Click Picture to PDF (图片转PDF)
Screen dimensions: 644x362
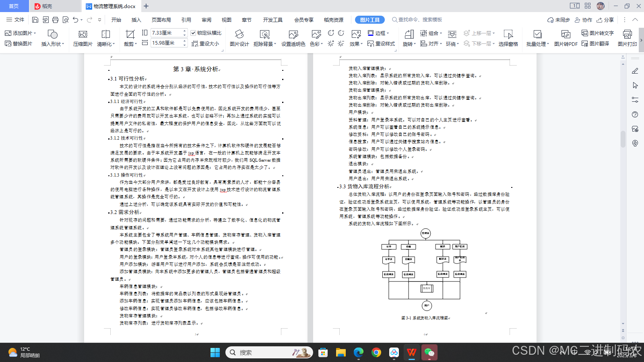click(x=566, y=39)
